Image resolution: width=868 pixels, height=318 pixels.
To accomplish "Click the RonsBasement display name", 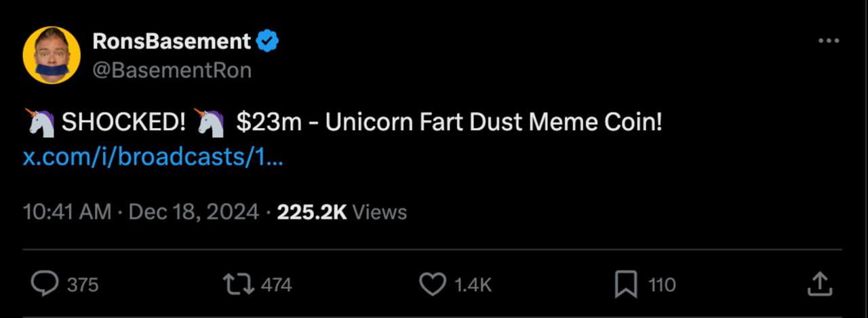I will pyautogui.click(x=171, y=42).
